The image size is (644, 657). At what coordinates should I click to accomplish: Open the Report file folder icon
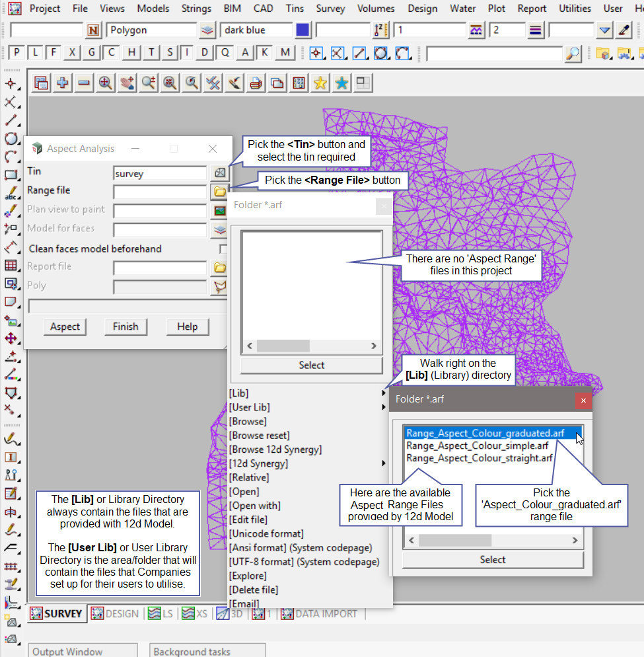click(x=220, y=268)
